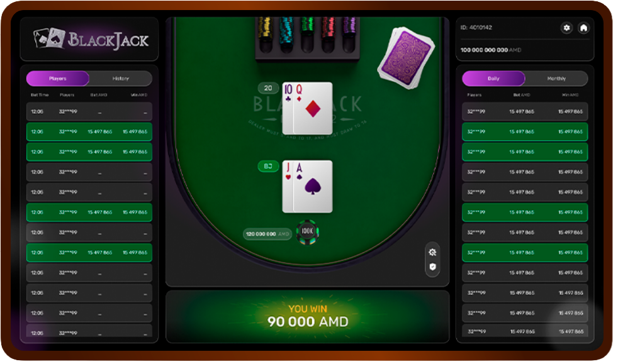Screen dimensions: 618x364
Task: Select first highlighted green row in players list
Action: (89, 132)
